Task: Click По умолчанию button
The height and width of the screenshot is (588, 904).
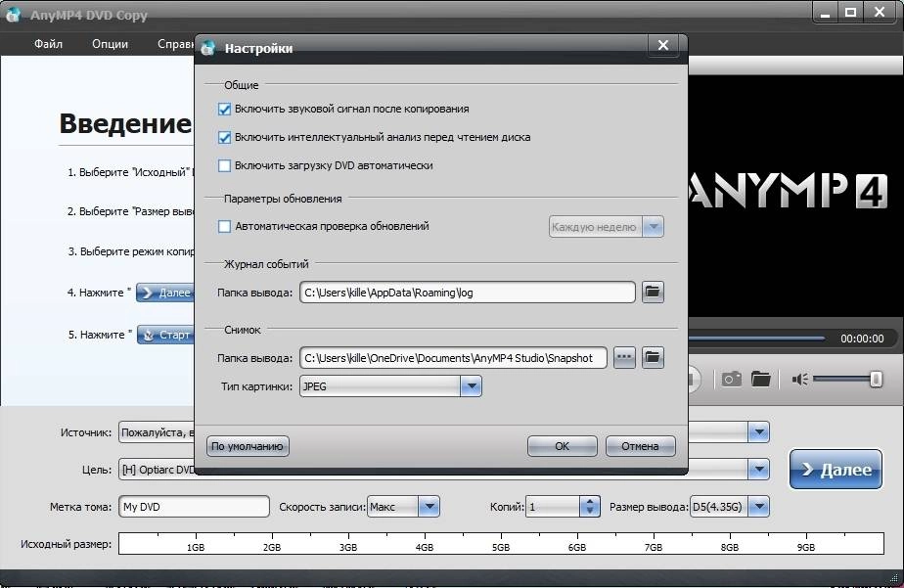Action: click(x=248, y=446)
